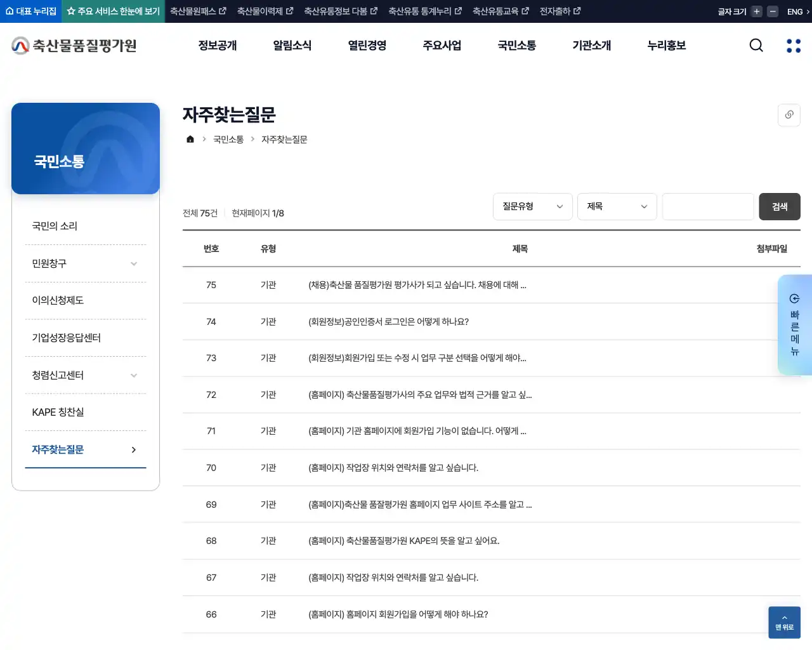Open question 74 about 공인인증서 로그인

click(x=389, y=322)
